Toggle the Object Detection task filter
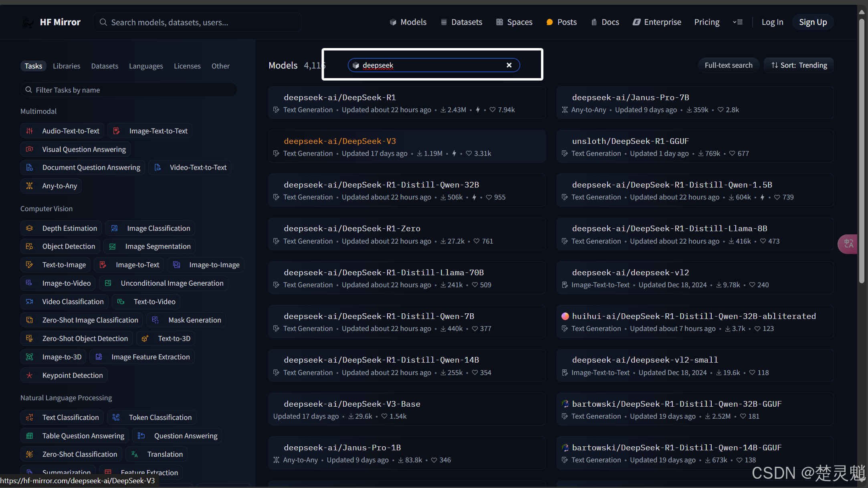 (60, 246)
